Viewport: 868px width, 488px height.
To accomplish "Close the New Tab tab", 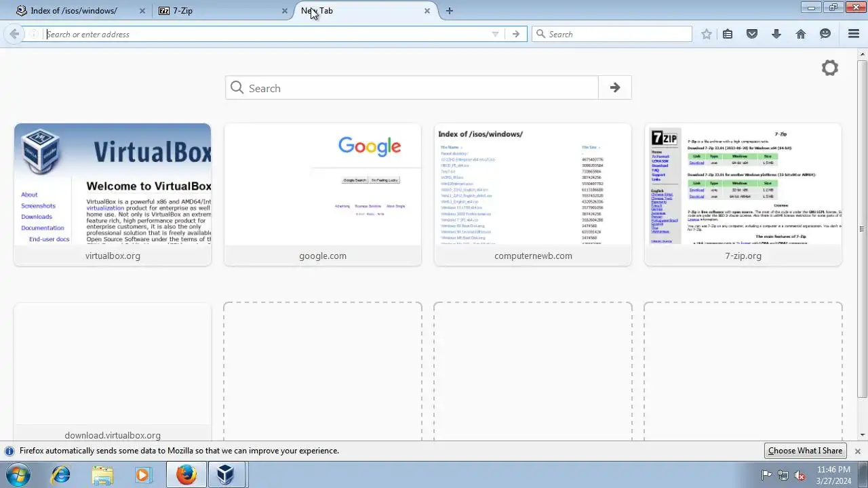I will click(x=427, y=11).
